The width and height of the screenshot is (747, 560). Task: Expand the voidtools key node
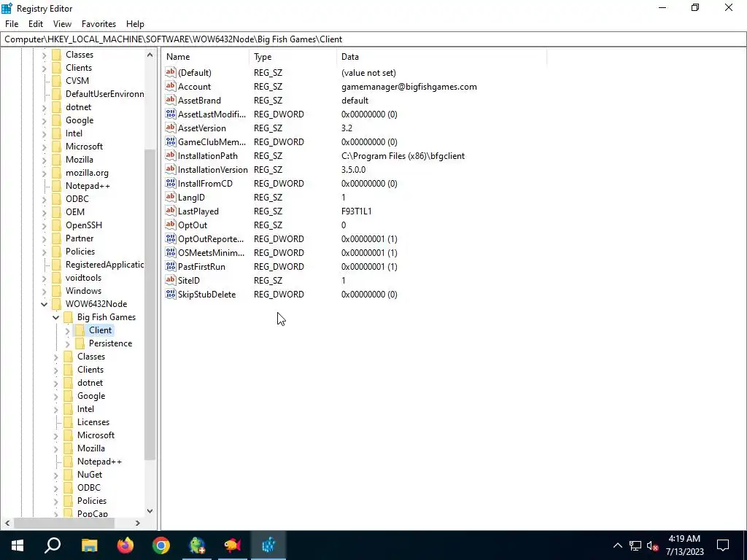44,278
